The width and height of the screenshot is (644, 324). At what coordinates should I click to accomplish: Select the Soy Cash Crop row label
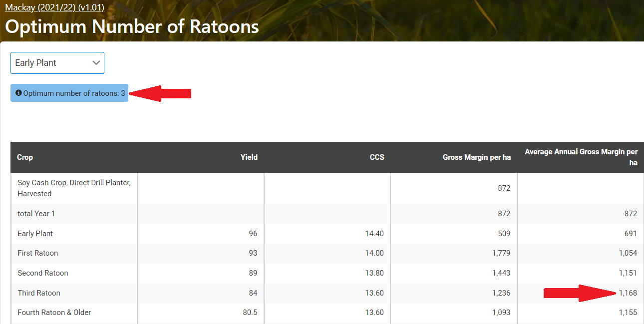coord(74,188)
